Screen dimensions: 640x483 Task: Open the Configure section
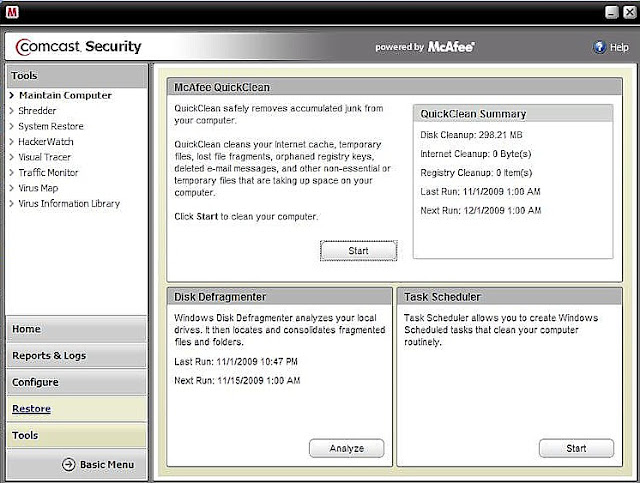tap(76, 382)
